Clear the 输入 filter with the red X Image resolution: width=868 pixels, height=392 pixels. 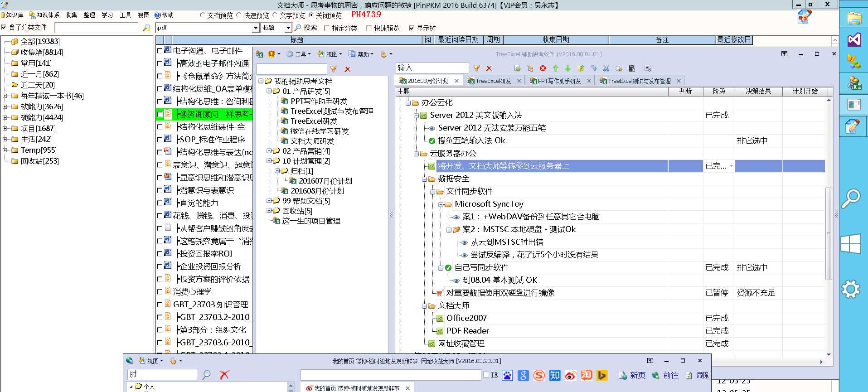489,68
